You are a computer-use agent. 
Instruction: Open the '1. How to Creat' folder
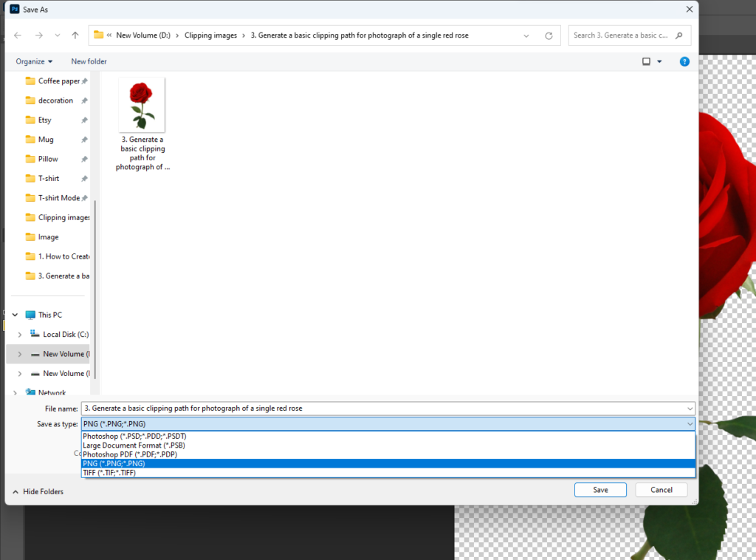[x=58, y=256]
